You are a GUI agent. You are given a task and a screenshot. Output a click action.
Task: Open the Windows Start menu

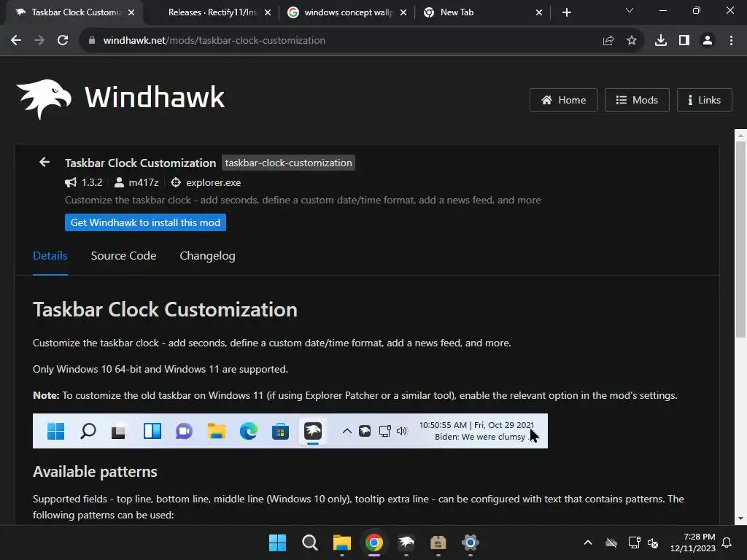277,542
